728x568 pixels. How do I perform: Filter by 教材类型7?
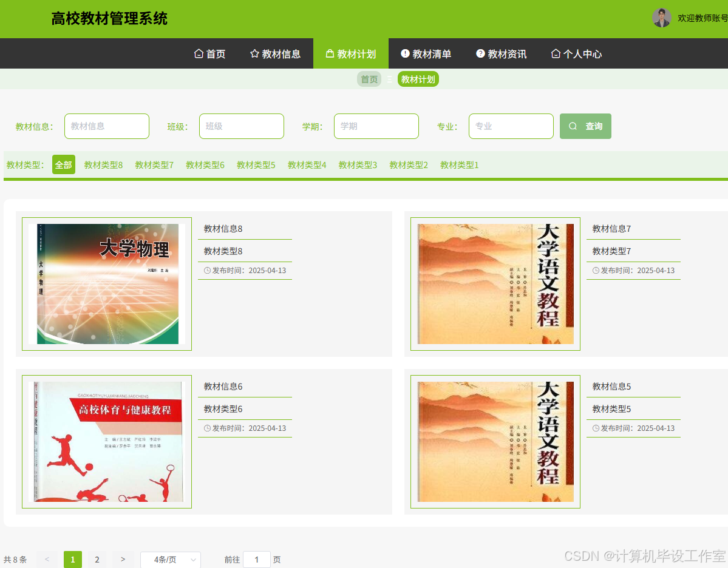[x=154, y=164]
